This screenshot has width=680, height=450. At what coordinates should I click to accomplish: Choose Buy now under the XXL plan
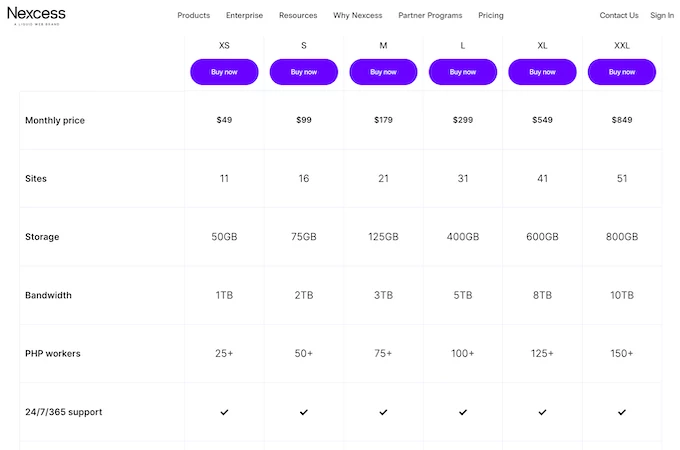622,72
